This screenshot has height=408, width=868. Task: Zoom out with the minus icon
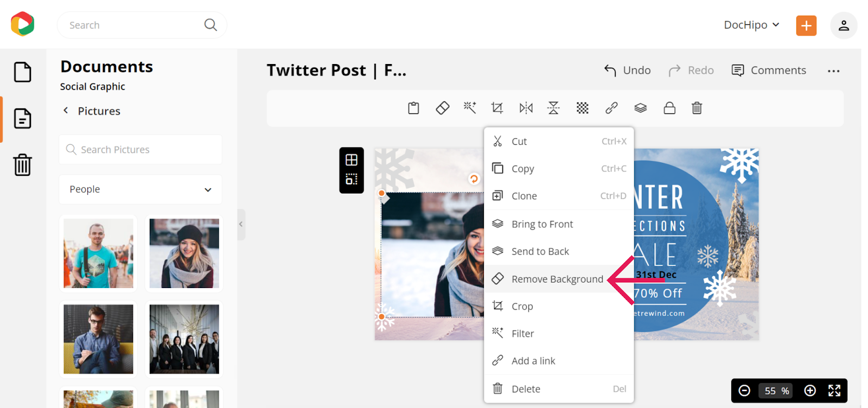click(744, 391)
